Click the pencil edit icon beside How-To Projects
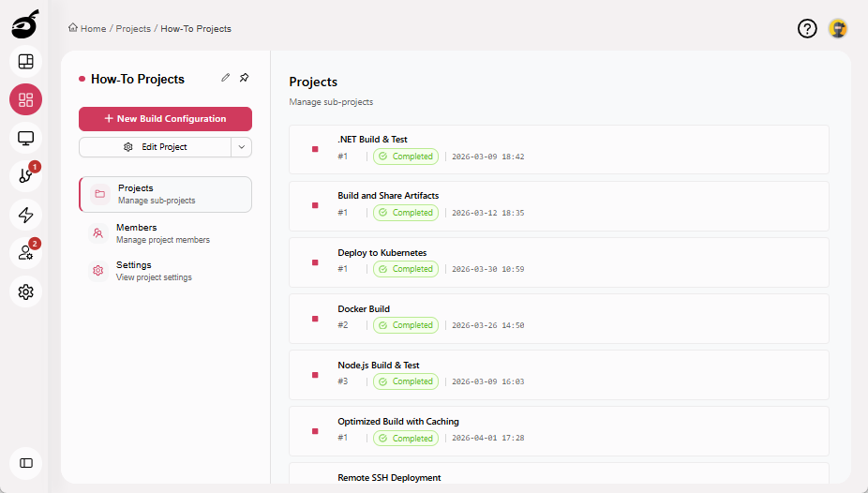The height and width of the screenshot is (493, 868). pos(225,78)
